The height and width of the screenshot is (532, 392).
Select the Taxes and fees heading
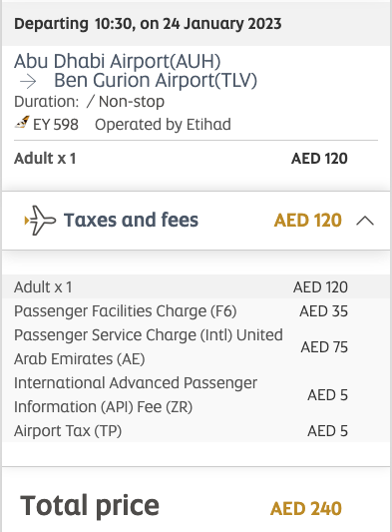131,220
